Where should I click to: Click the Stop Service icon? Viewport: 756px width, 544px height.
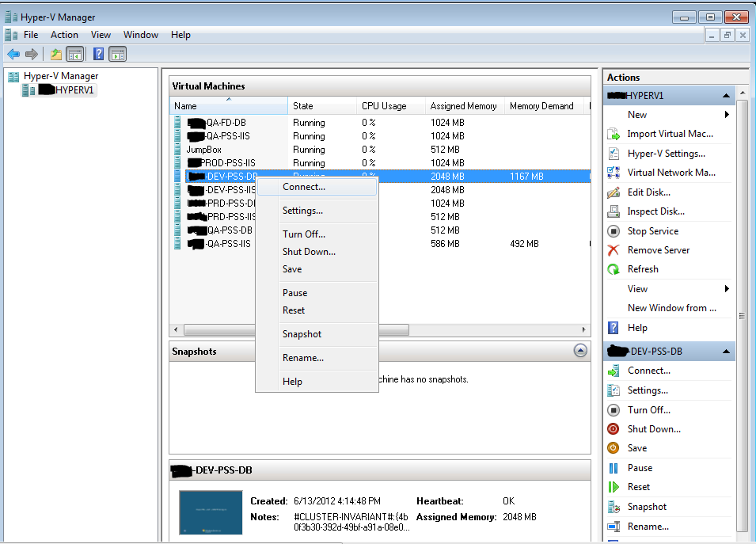pos(614,231)
